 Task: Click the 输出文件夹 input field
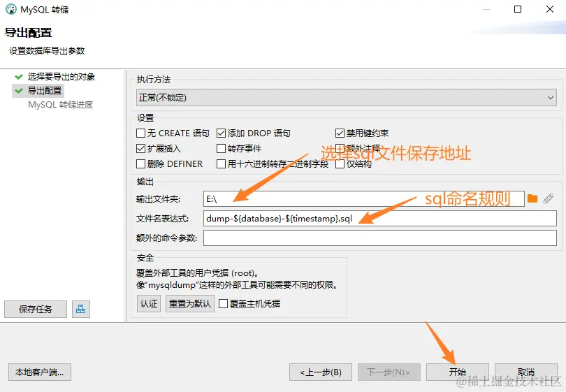tap(364, 199)
